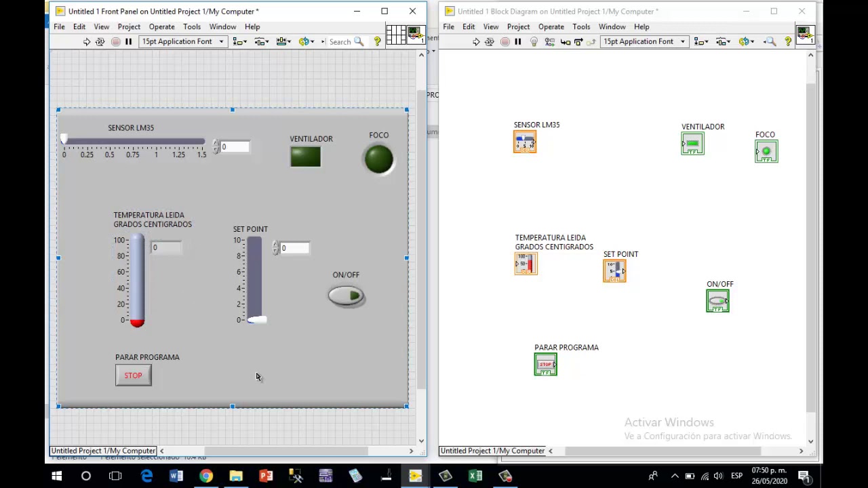Open the Front Panel font dropdown (15pt Application Font)
Viewport: 868px width, 488px height.
183,42
